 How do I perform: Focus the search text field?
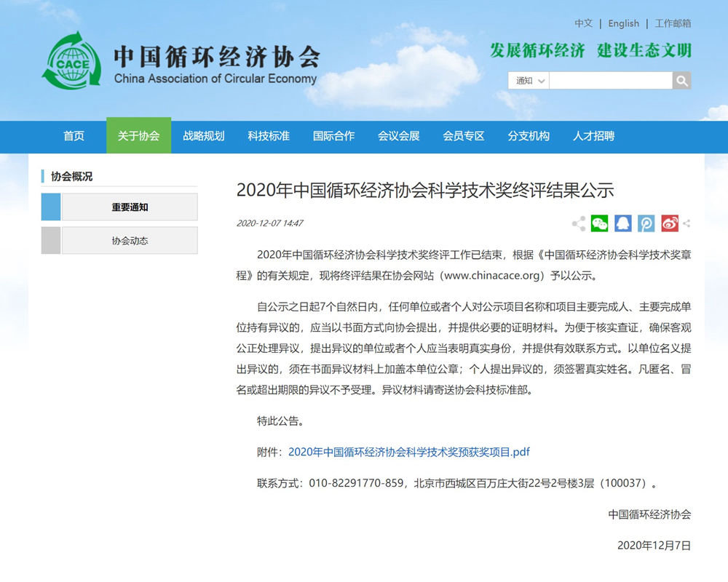(611, 81)
